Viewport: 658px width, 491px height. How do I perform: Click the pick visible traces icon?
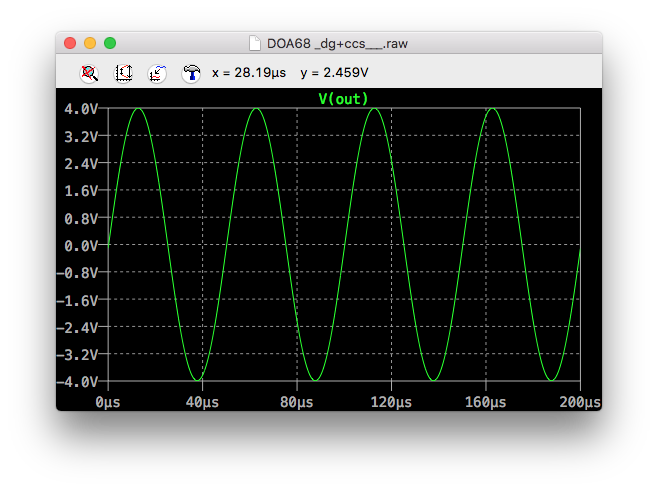tap(157, 73)
